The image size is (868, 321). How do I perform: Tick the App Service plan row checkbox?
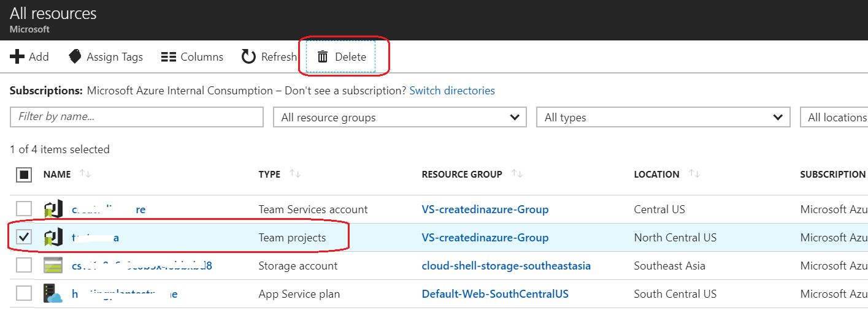coord(24,293)
